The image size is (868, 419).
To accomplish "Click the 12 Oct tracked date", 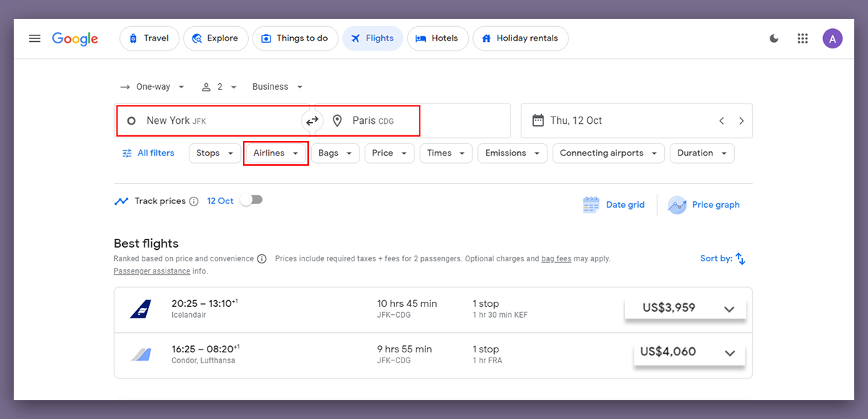I will (220, 201).
